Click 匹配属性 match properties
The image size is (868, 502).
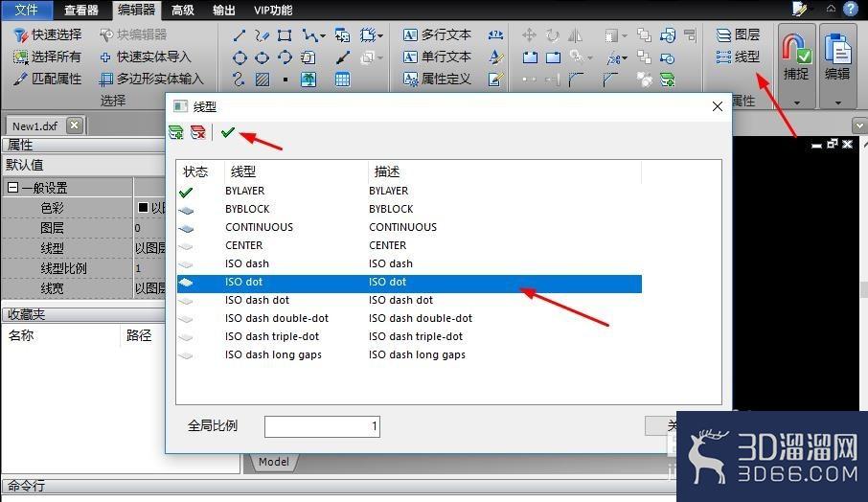(x=48, y=80)
